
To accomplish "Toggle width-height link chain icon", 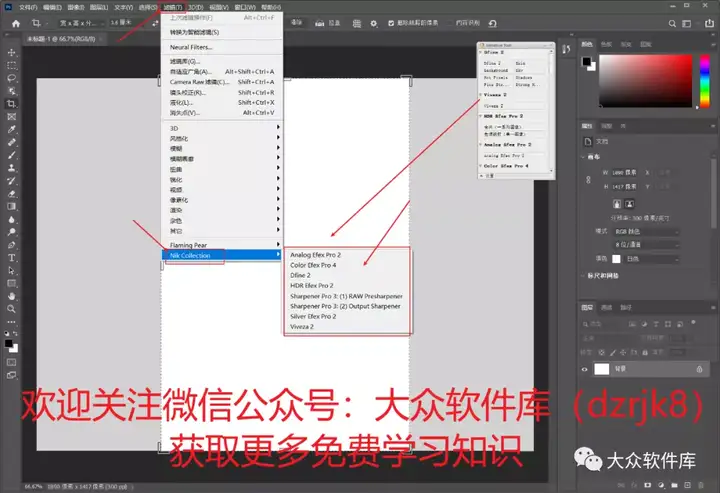I will [x=588, y=180].
